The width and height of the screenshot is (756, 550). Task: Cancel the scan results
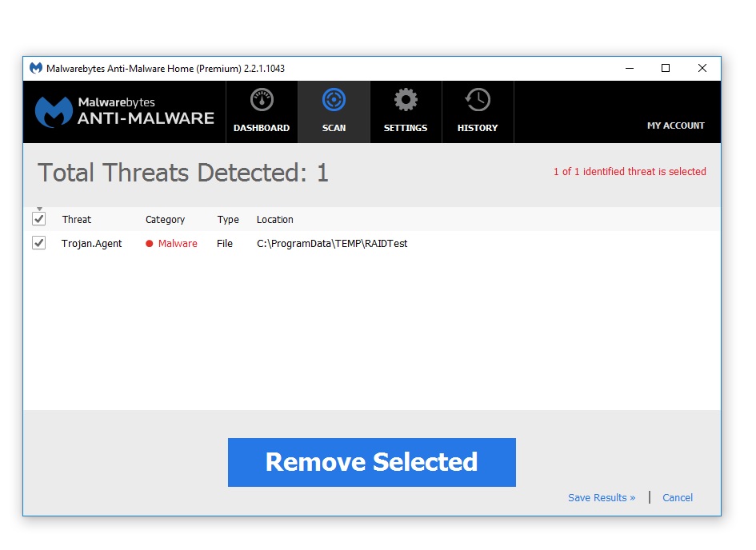[x=678, y=497]
